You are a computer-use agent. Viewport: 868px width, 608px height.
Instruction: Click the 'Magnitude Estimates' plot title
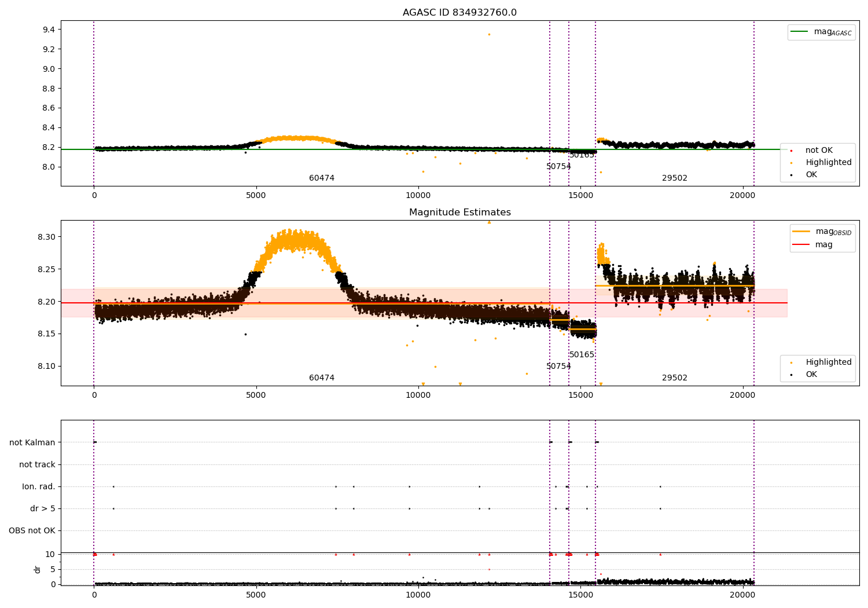459,213
